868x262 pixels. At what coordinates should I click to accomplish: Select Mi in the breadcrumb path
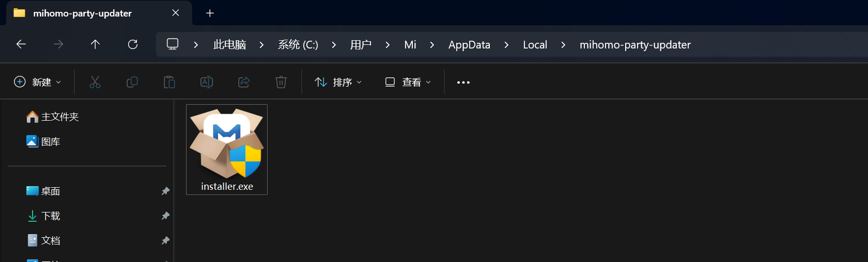tap(410, 45)
